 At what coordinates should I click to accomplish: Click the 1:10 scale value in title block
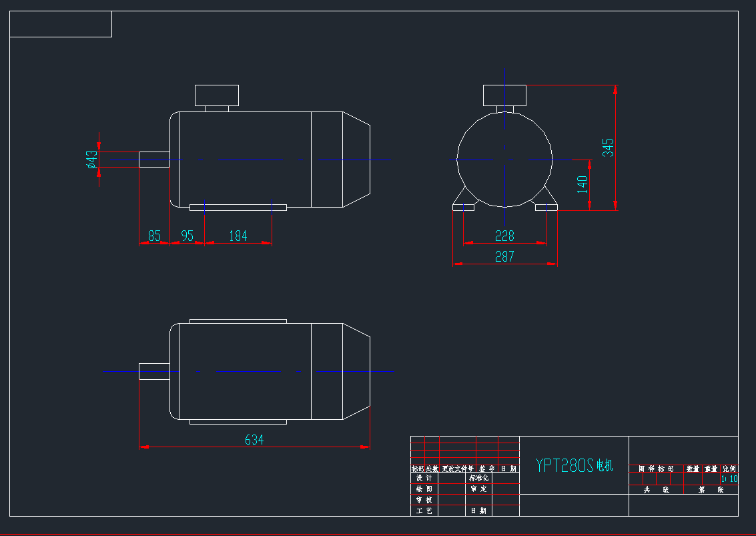click(729, 479)
